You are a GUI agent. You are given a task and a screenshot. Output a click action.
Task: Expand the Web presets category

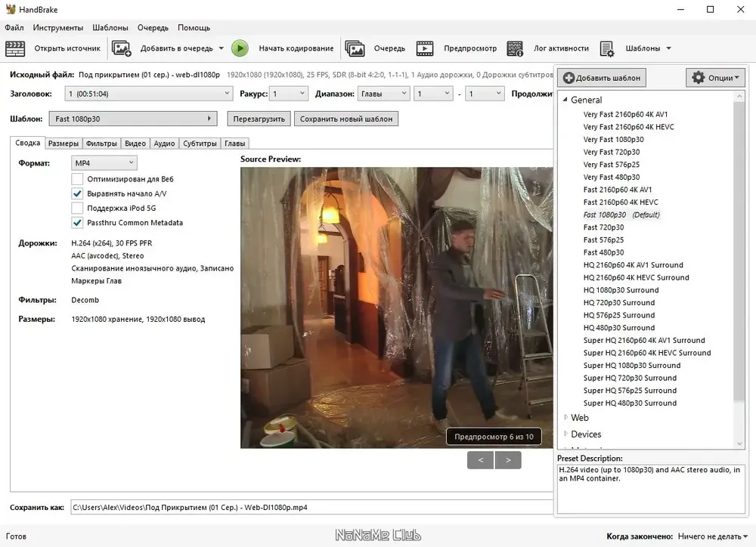[x=565, y=418]
